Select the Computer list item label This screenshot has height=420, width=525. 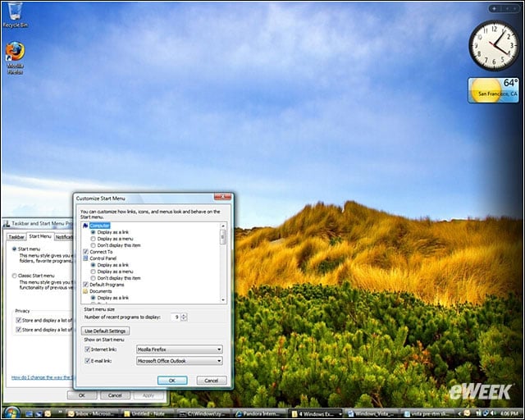(x=100, y=226)
